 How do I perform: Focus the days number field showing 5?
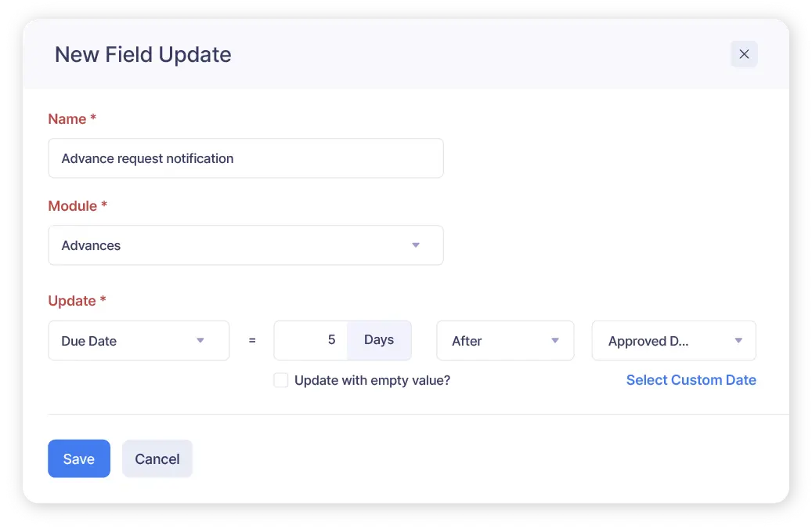pyautogui.click(x=311, y=340)
